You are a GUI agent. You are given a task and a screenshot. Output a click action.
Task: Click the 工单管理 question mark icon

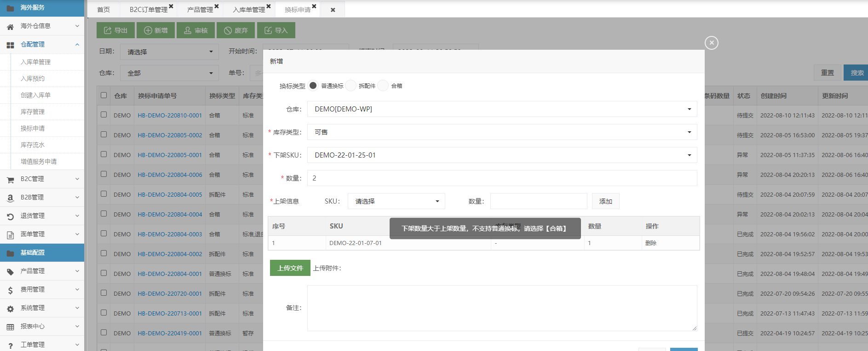(10, 345)
